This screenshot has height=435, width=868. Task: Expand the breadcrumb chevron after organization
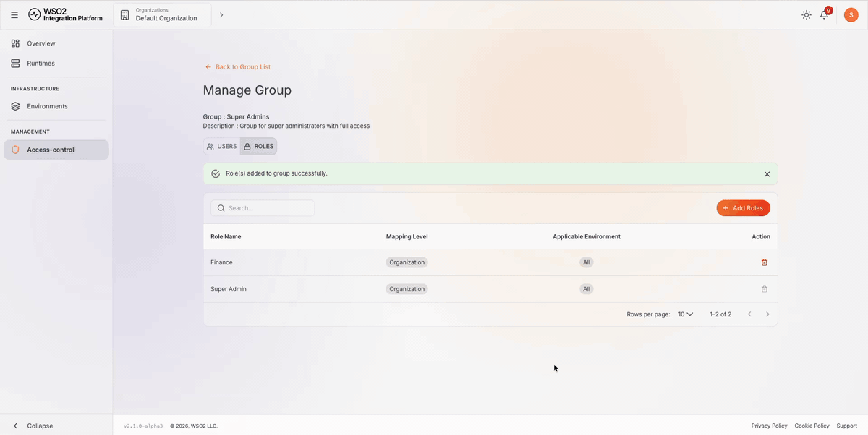click(x=221, y=14)
